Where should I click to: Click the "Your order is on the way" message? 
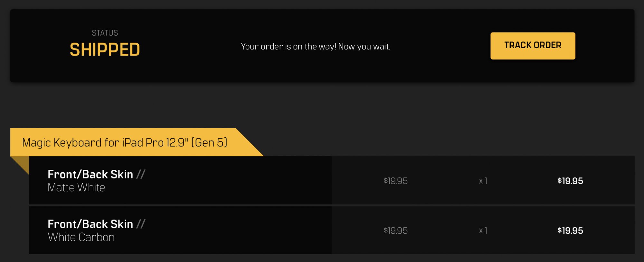click(x=315, y=47)
